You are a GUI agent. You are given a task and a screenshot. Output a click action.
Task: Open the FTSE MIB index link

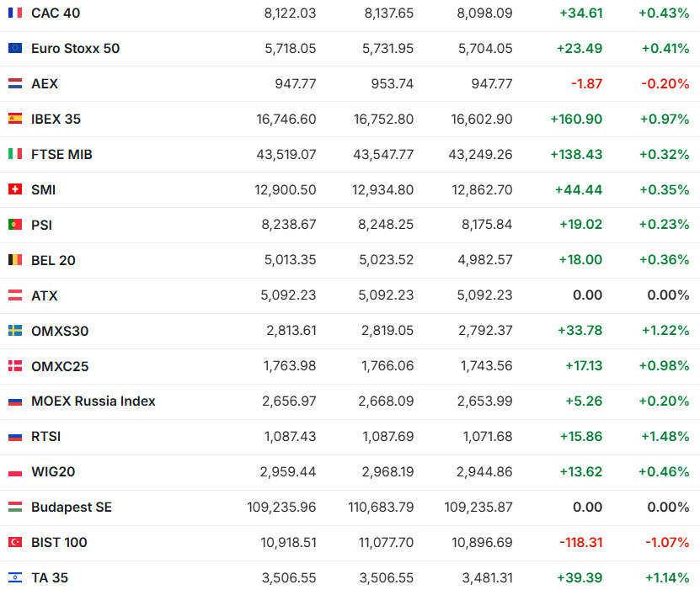tap(61, 154)
